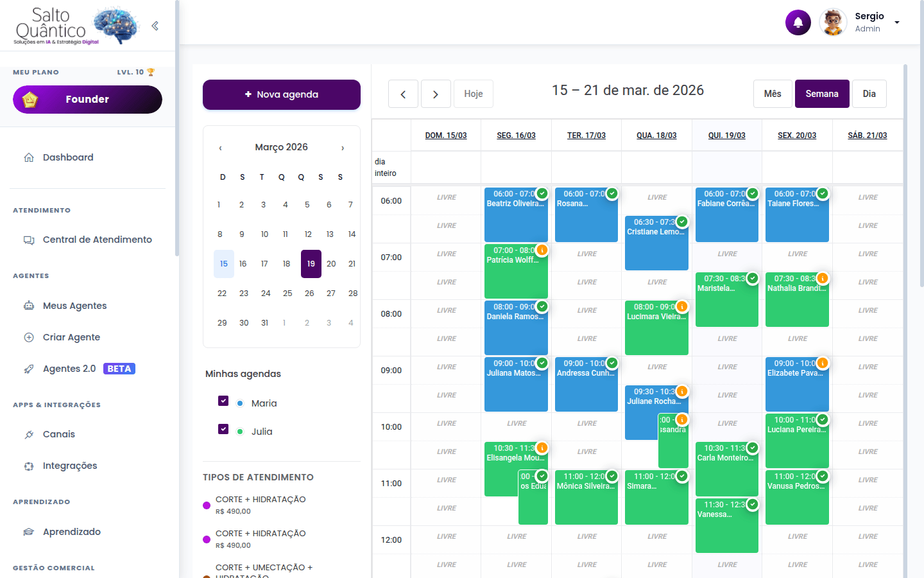Image resolution: width=924 pixels, height=578 pixels.
Task: Click the info icon on Elisangela Mou's appointment
Action: (542, 448)
